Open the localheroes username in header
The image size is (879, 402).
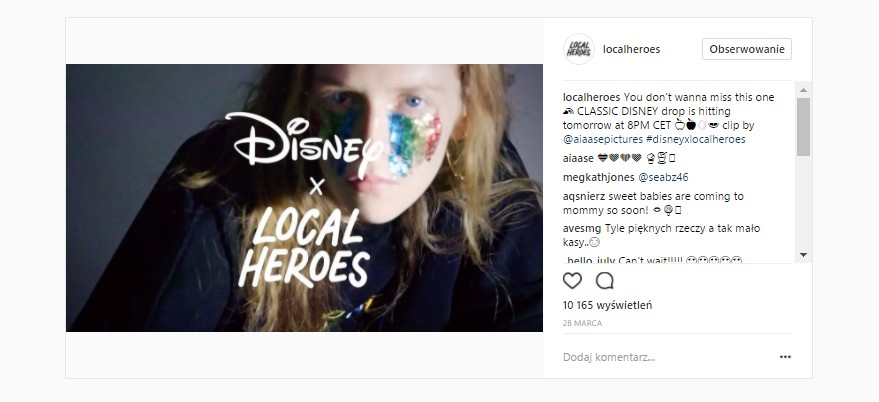point(632,49)
